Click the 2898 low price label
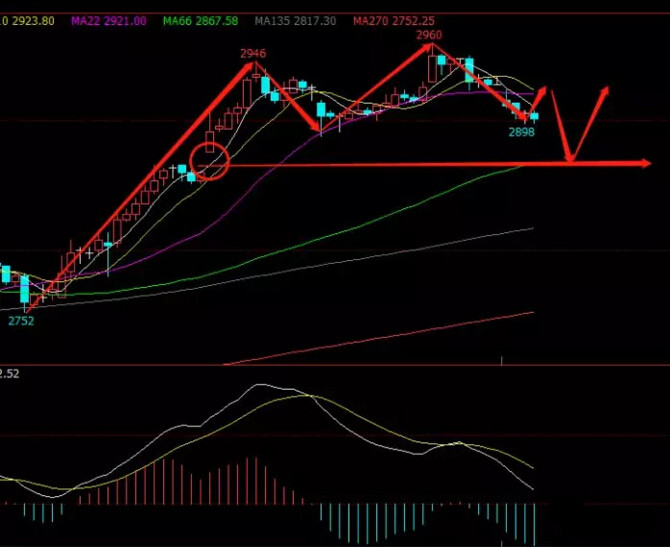The height and width of the screenshot is (547, 670). click(522, 132)
